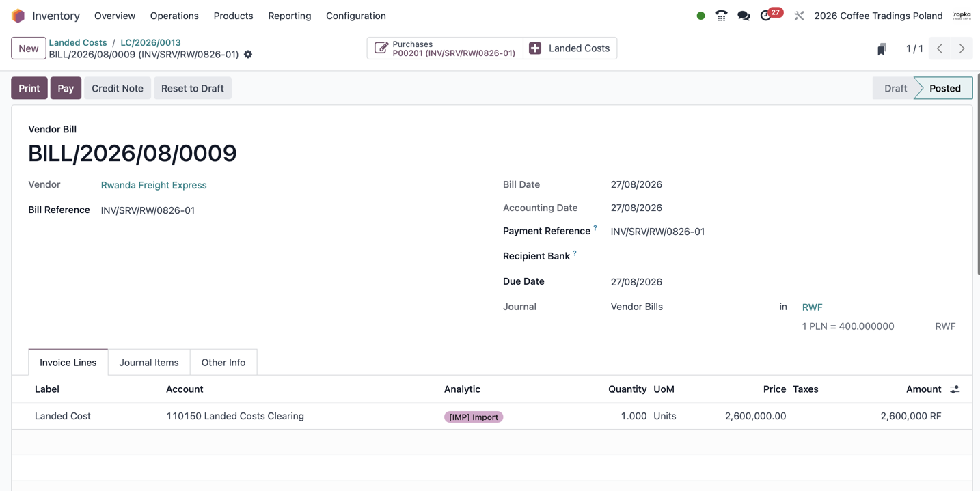Click the page vertical scrollbar
980x491 pixels.
coord(977,174)
